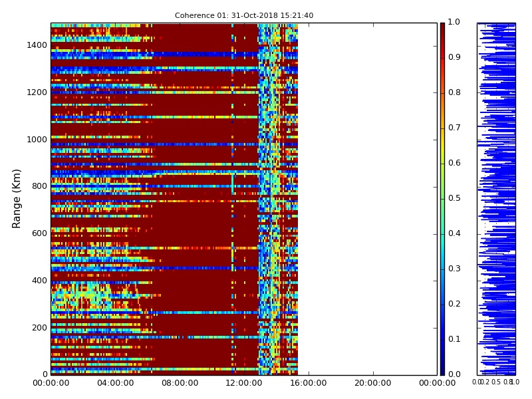
Task: Click the colorbar 1.0 label
Action: [454, 22]
